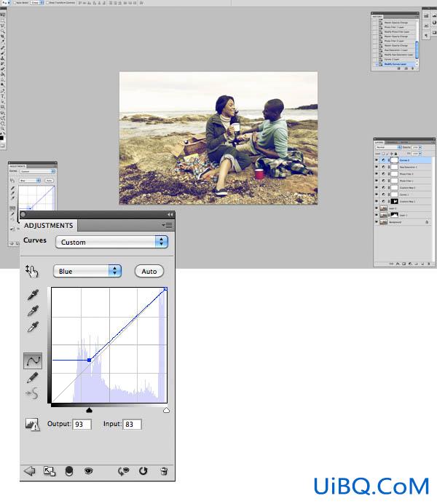
Task: Hide the Photo Filter 1 layer
Action: [x=377, y=181]
